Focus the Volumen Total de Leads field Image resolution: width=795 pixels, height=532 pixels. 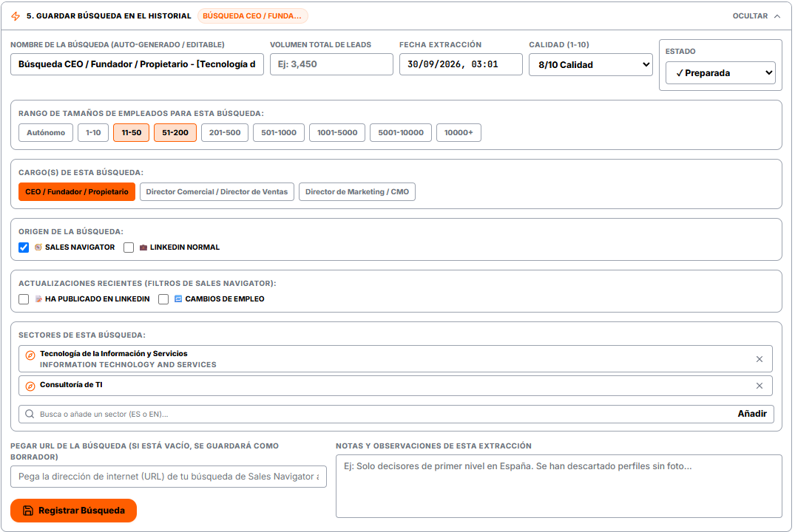331,64
